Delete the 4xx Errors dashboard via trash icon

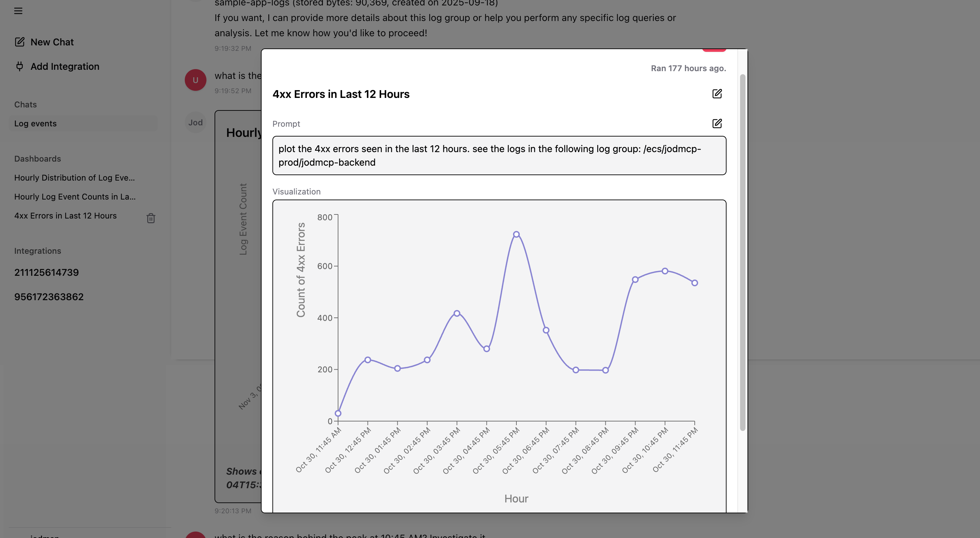point(151,219)
